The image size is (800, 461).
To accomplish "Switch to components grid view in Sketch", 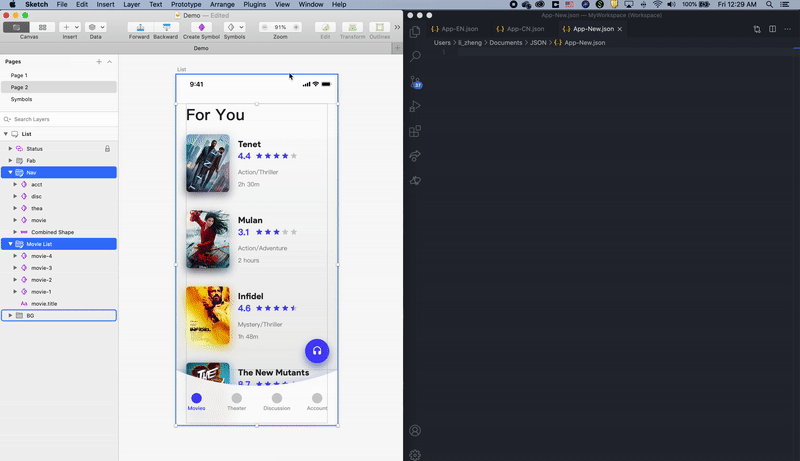I will point(42,27).
